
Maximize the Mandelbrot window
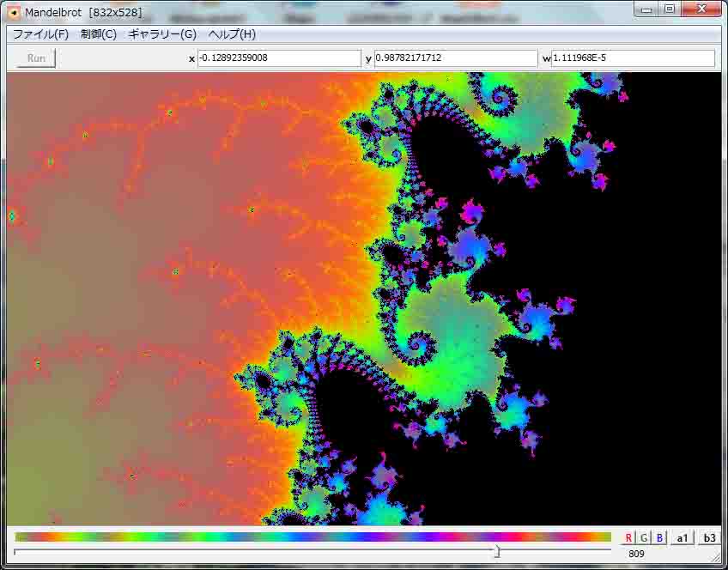(x=670, y=9)
